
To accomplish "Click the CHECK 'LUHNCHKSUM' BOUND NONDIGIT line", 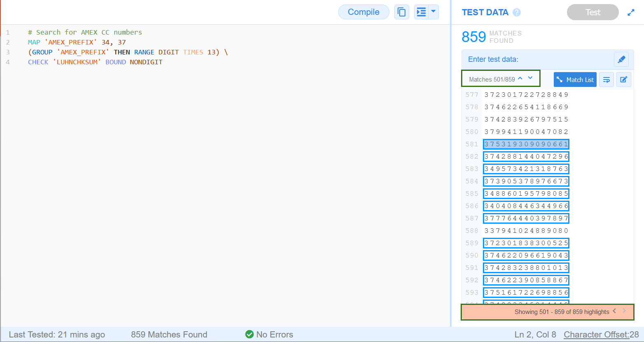I will (x=95, y=62).
